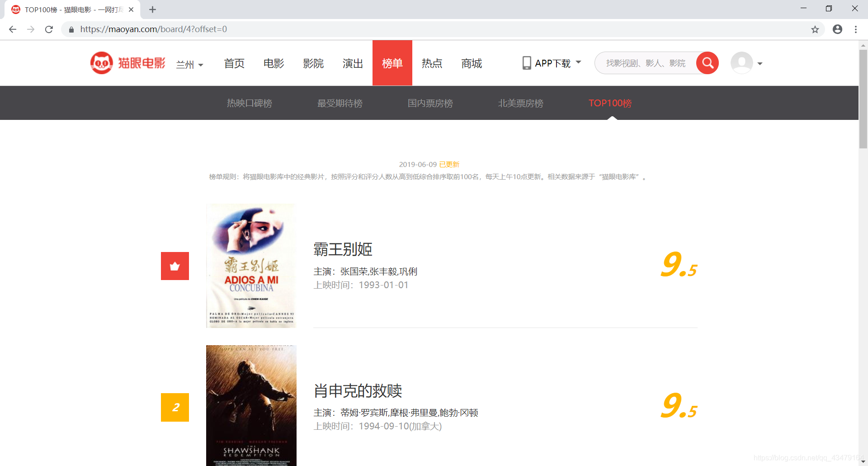Bookmark this page with the star icon
This screenshot has width=868, height=466.
tap(815, 29)
